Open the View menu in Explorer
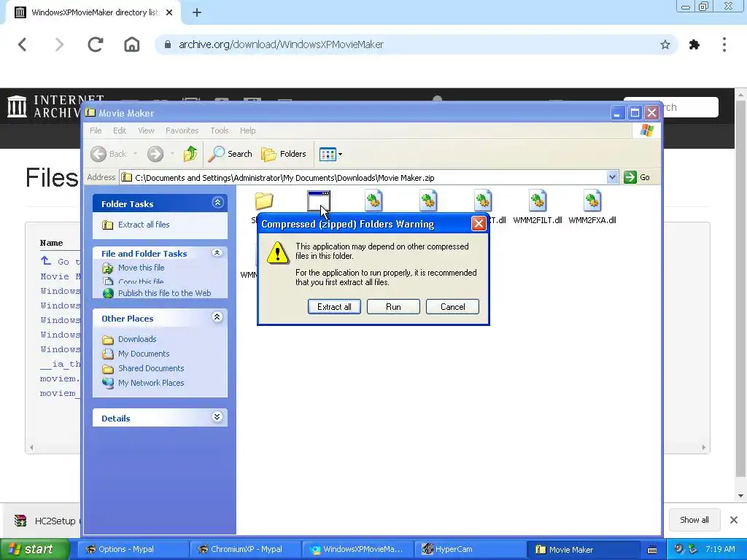This screenshot has width=747, height=560. coord(146,131)
